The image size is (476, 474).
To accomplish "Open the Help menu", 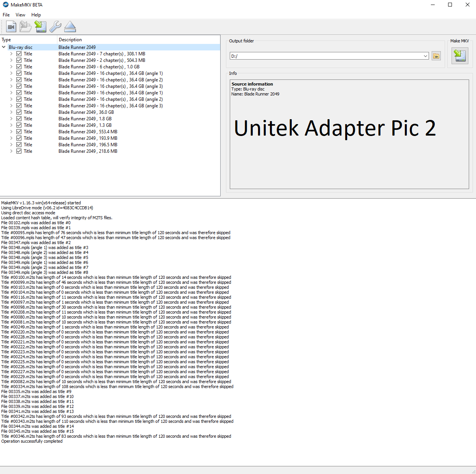I will [x=36, y=15].
